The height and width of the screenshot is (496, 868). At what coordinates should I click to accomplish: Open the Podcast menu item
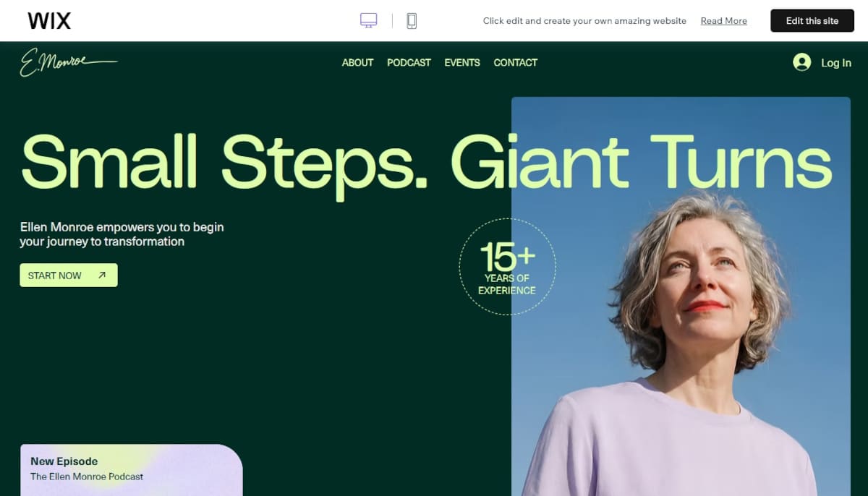[409, 63]
